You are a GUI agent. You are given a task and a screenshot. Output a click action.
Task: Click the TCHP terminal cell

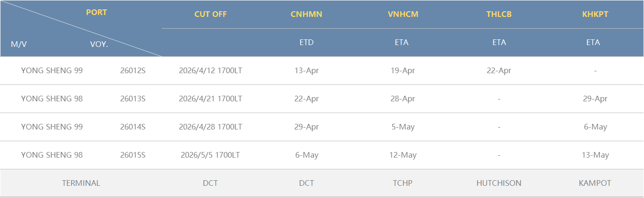tap(402, 183)
